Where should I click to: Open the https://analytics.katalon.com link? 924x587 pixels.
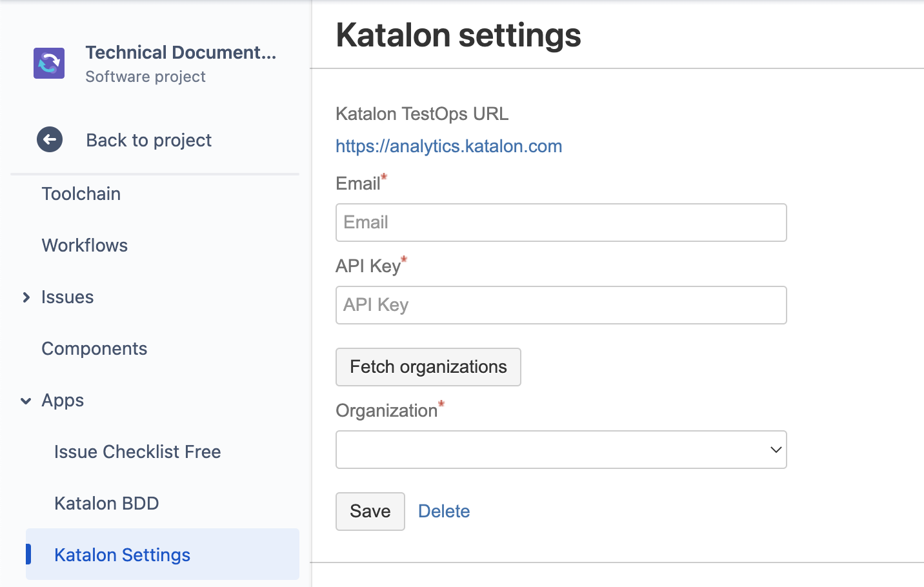448,146
